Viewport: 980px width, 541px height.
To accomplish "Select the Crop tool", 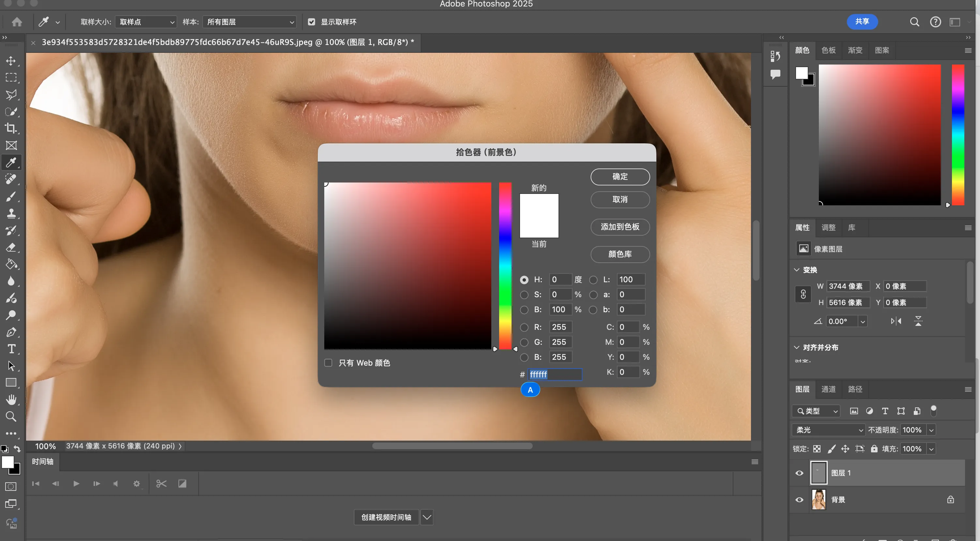I will click(x=11, y=128).
